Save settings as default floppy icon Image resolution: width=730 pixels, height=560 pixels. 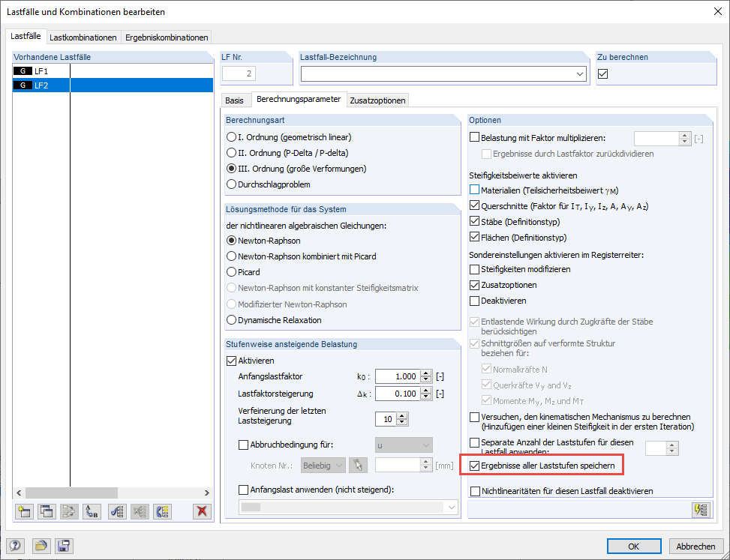coord(64,546)
